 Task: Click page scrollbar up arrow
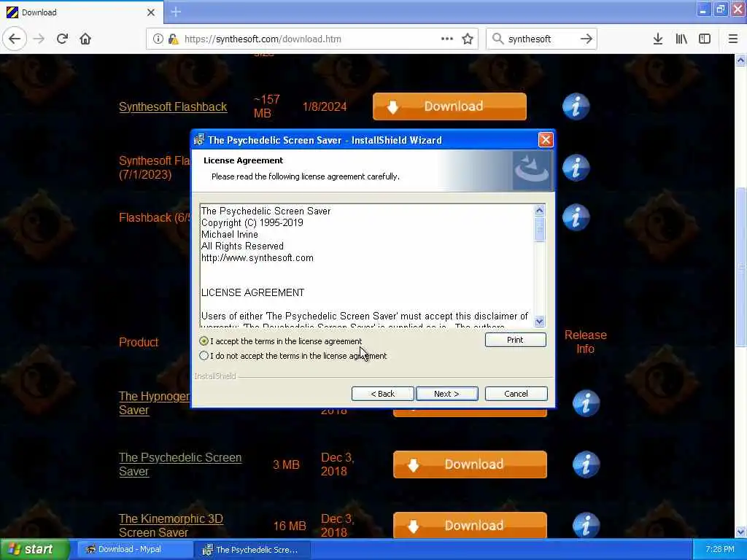(740, 61)
